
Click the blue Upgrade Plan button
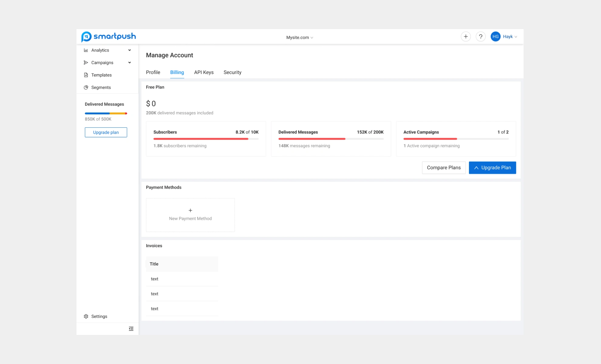(x=492, y=167)
